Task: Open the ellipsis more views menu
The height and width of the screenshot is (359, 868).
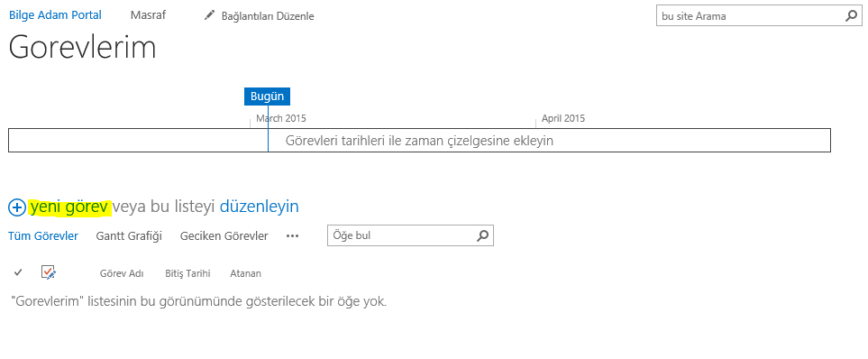Action: point(292,236)
